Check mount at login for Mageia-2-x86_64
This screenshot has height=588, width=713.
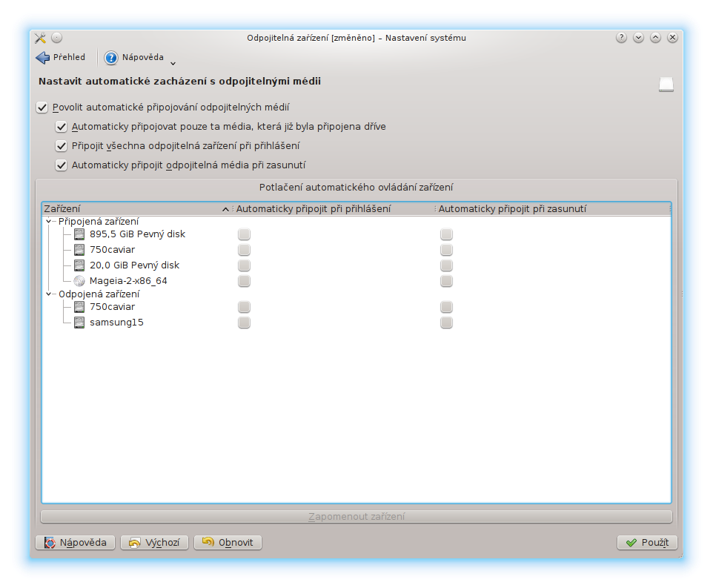[x=244, y=281]
